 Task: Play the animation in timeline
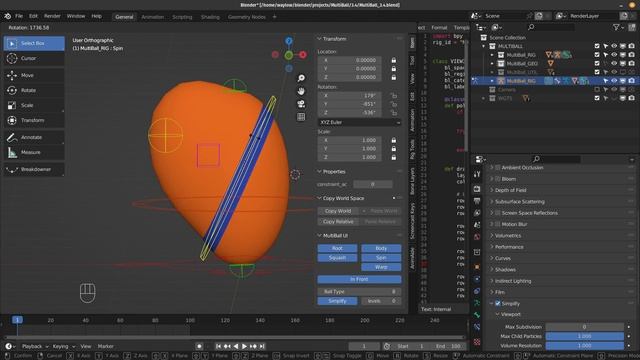[244, 346]
